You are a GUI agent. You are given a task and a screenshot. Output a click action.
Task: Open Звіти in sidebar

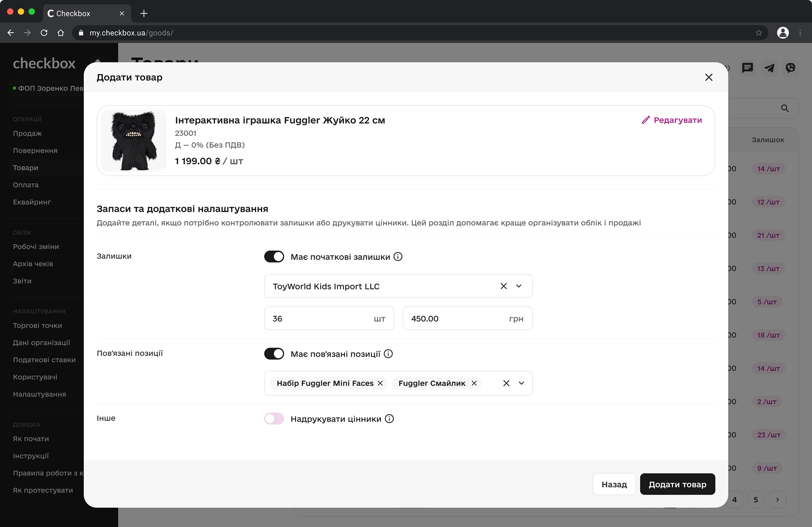[x=22, y=281]
